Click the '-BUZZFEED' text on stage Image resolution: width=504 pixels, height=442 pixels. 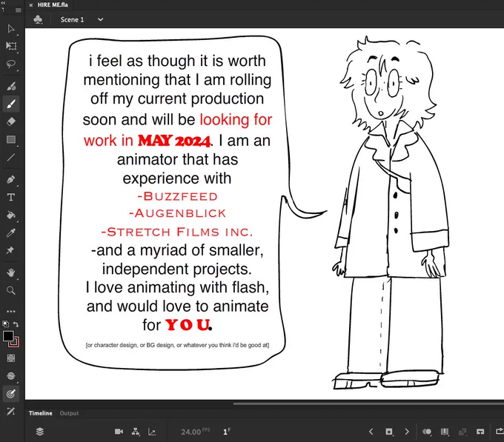pyautogui.click(x=177, y=196)
